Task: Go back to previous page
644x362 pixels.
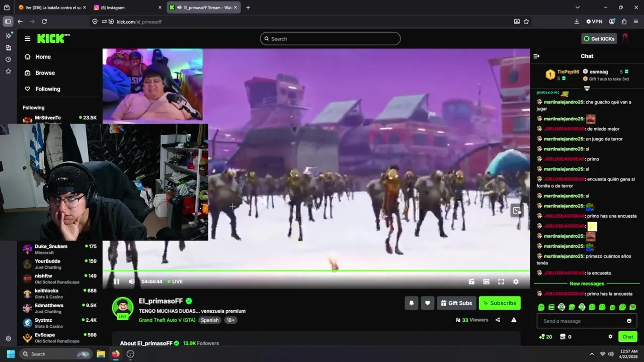Action: (20, 22)
